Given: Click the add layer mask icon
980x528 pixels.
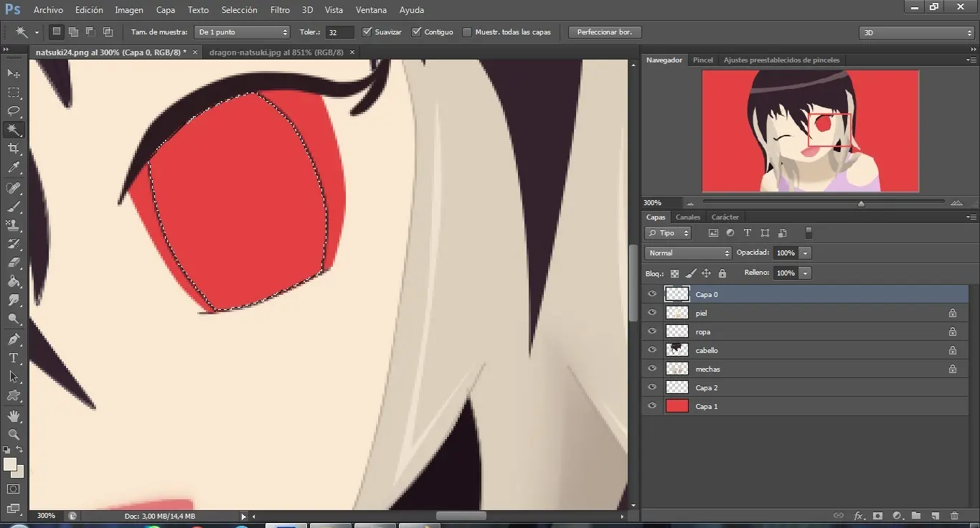Looking at the screenshot, I should click(x=877, y=516).
